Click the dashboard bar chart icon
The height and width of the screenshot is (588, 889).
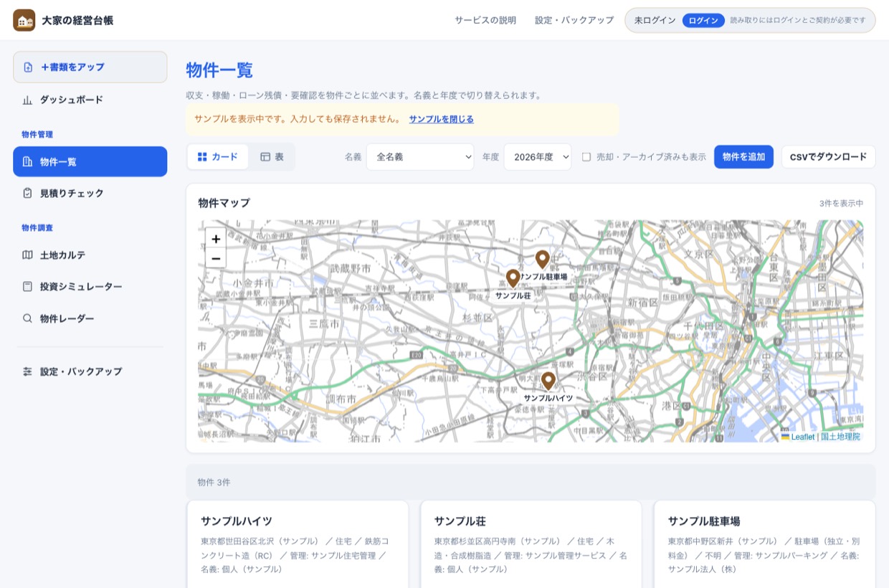tap(27, 100)
